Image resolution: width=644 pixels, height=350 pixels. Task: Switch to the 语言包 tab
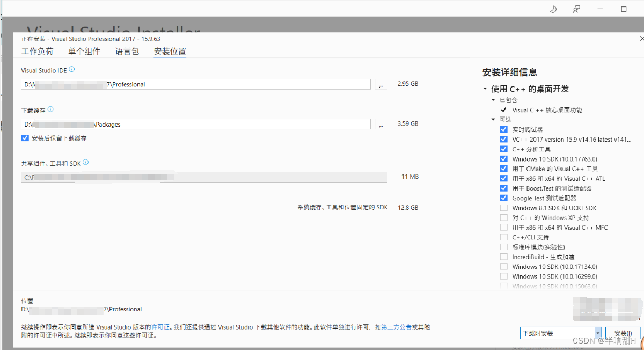click(127, 52)
